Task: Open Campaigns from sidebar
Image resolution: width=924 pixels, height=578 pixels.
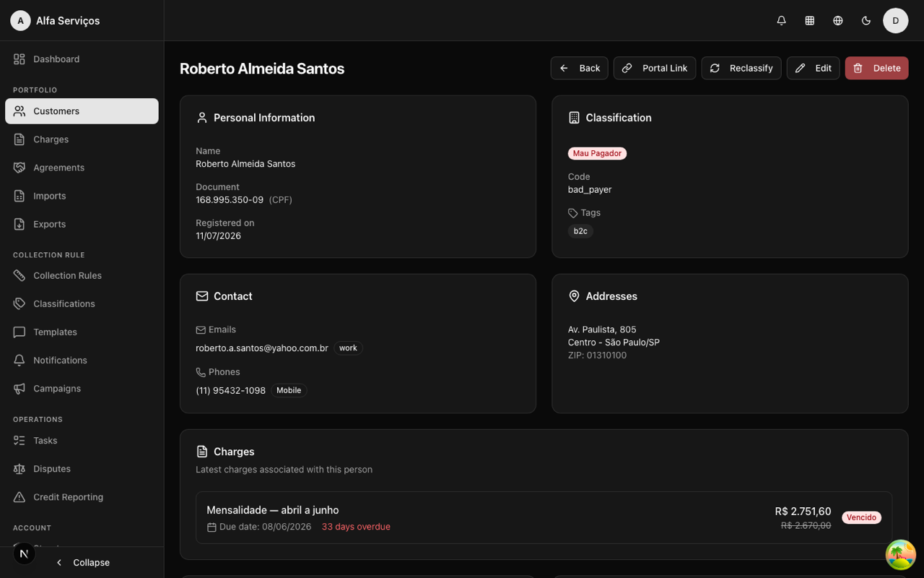Action: click(x=82, y=388)
